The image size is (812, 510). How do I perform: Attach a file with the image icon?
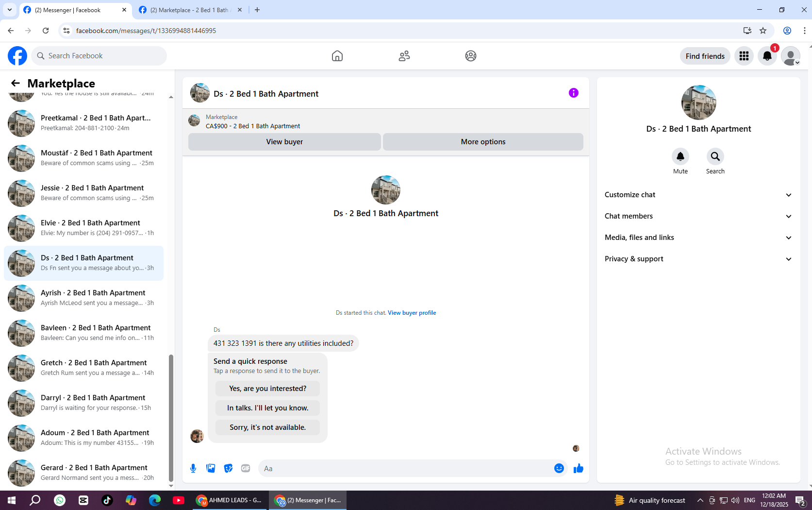[x=211, y=468]
